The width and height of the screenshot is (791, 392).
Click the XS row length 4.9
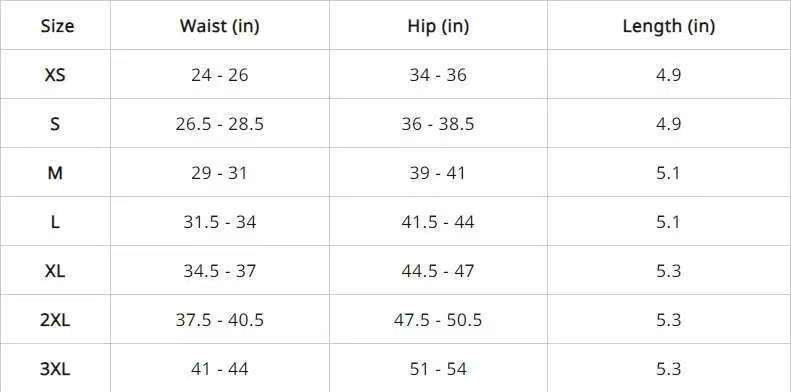668,75
